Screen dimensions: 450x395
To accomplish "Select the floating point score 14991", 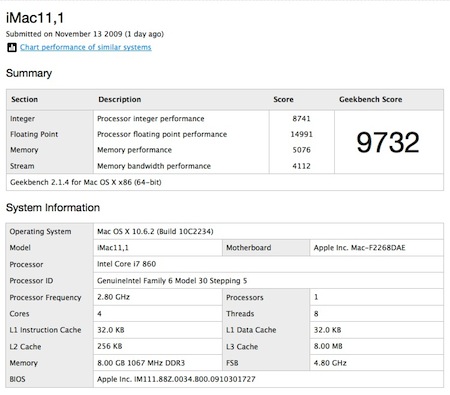I will (301, 134).
